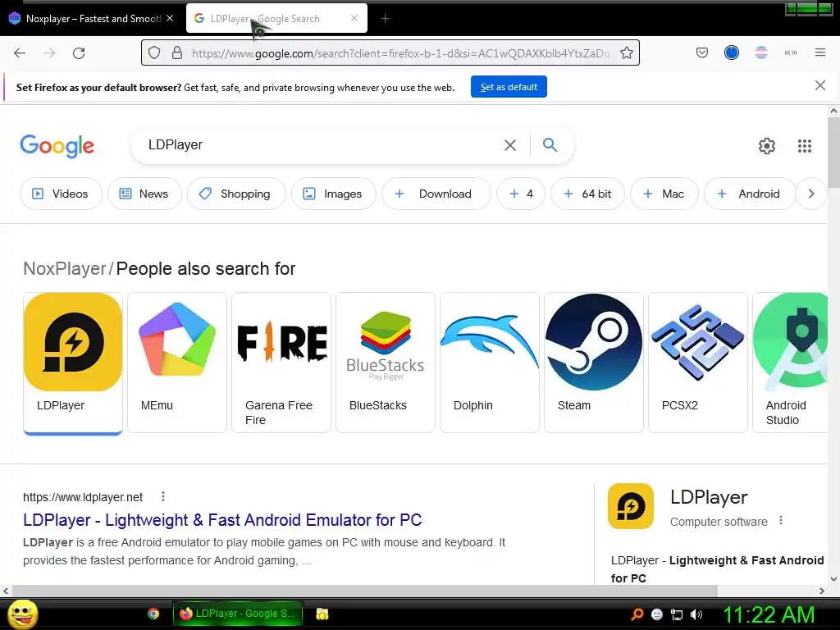Image resolution: width=840 pixels, height=630 pixels.
Task: Select the Dolphin card
Action: [490, 363]
